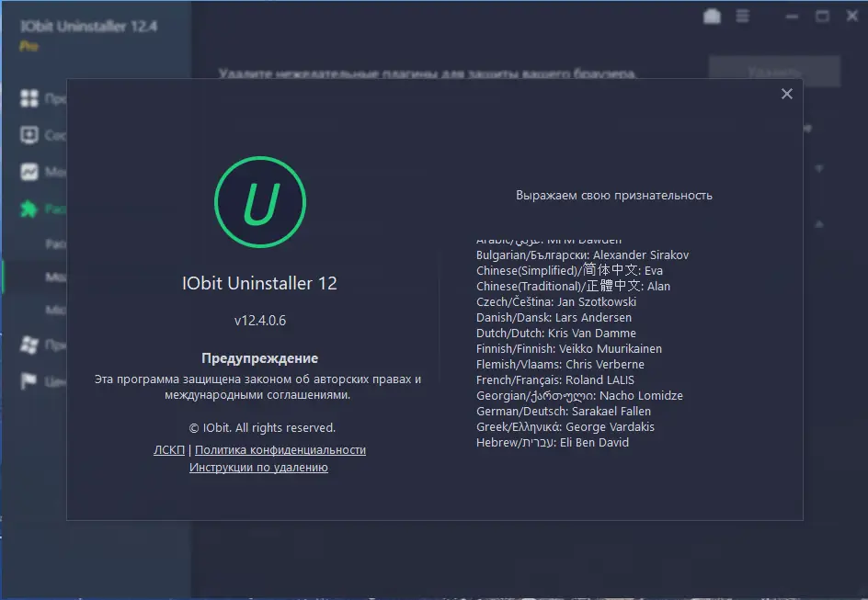Close the About dialog with the X
868x600 pixels.
coord(787,94)
